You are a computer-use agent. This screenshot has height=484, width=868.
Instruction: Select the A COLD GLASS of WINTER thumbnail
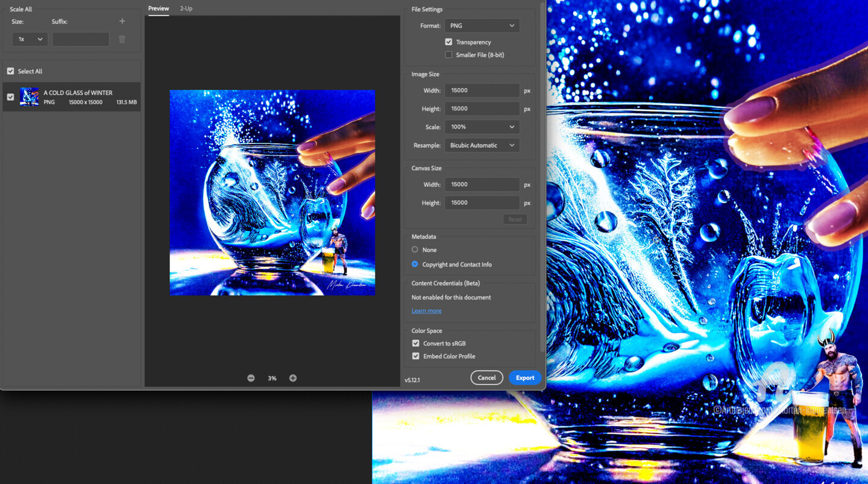point(29,96)
